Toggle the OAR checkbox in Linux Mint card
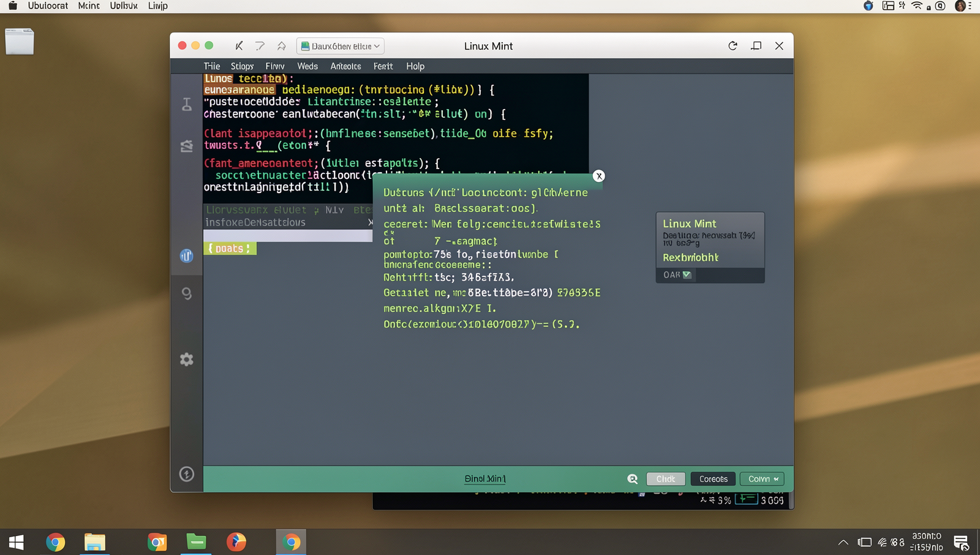This screenshot has width=980, height=555. (687, 274)
